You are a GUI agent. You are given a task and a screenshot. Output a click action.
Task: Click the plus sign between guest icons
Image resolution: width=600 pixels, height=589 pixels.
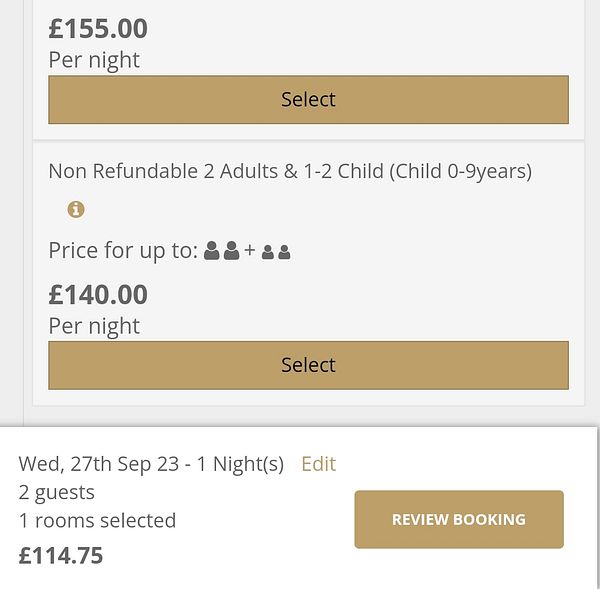tap(250, 251)
